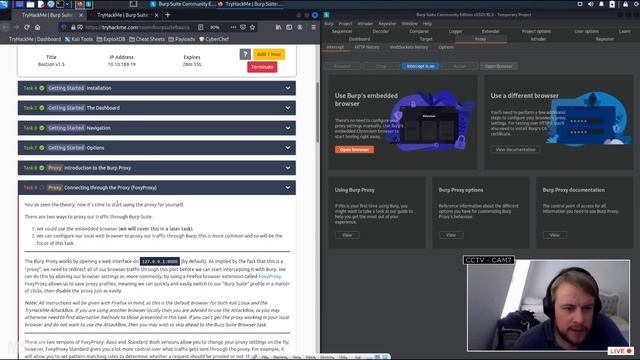
Task: Open the Firefox library icon
Action: 278,27
